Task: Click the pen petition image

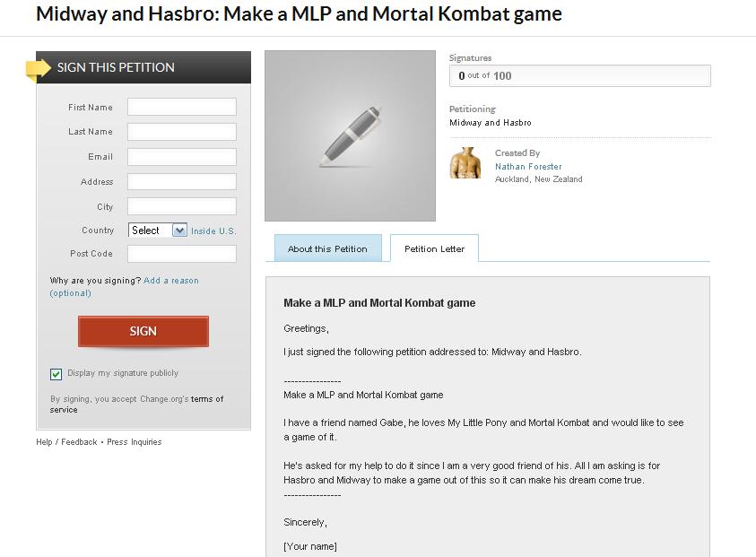Action: click(x=350, y=136)
